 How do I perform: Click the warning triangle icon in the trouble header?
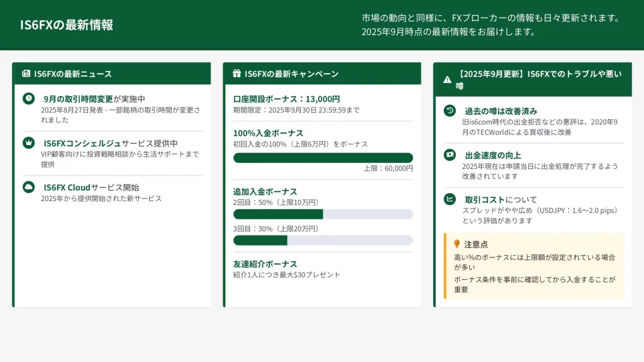(447, 80)
